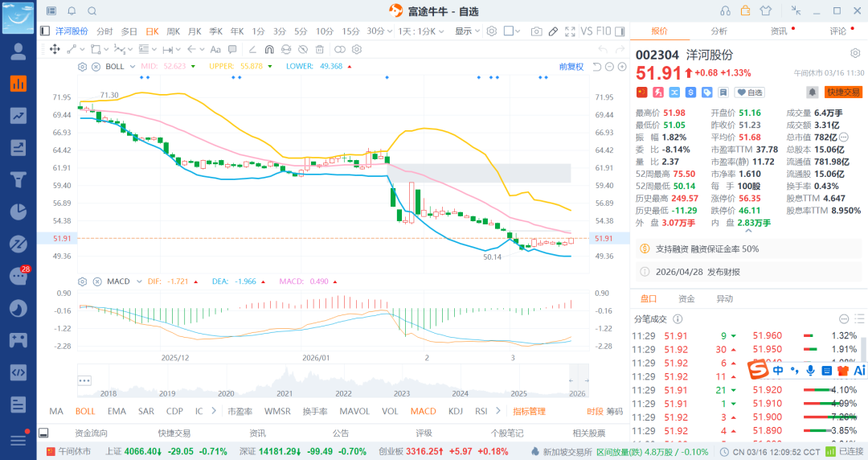The image size is (868, 460).
Task: Toggle right side panel visibility
Action: tap(620, 31)
